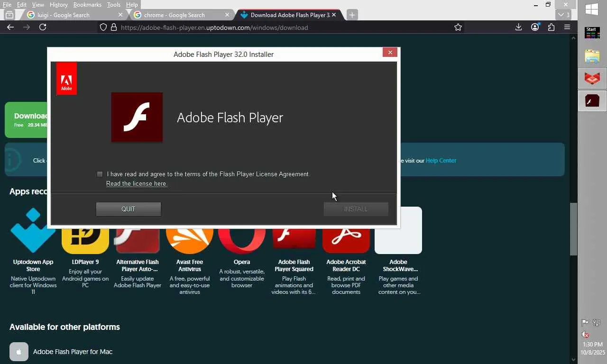607x364 pixels.
Task: Open the browser downloads panel
Action: point(518,27)
